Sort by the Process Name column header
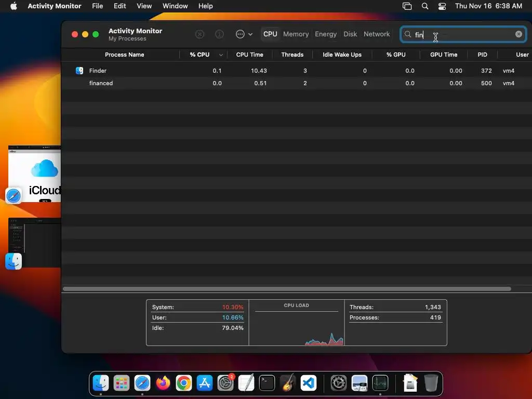 pos(124,55)
